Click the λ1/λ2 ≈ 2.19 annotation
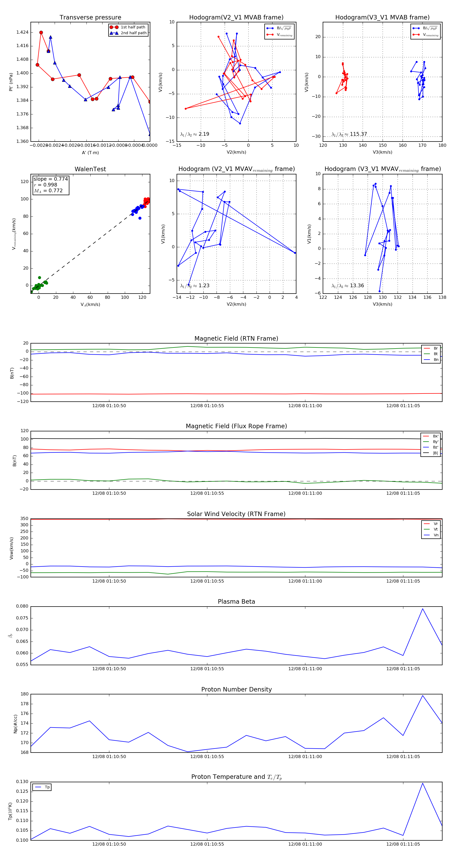Screen dimensions: 473x868 194,134
